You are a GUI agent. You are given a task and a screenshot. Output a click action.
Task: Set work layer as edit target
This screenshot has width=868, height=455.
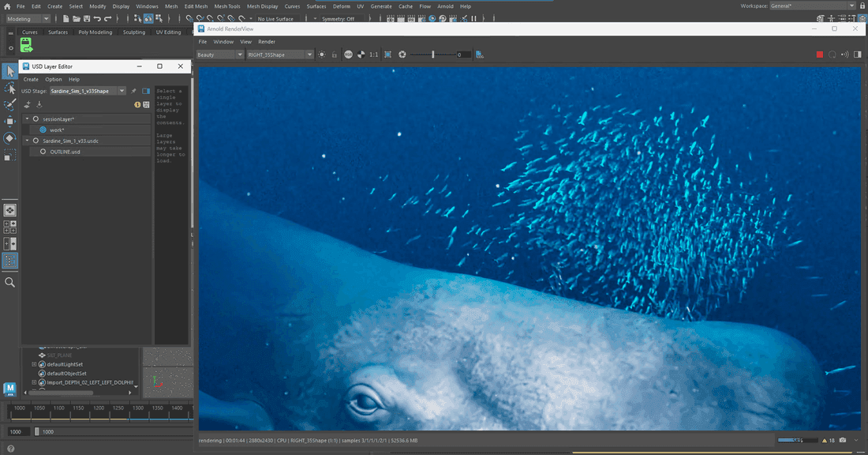coord(43,130)
